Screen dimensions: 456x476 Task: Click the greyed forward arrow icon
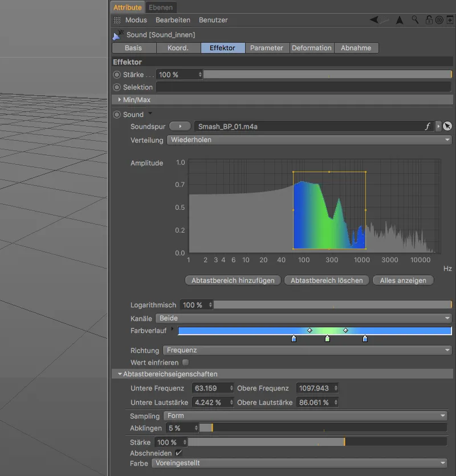(x=384, y=20)
